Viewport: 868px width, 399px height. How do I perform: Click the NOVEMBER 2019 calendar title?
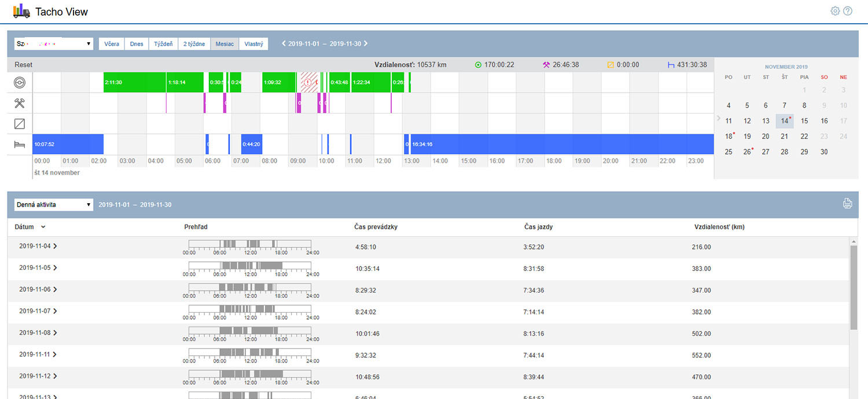coord(786,67)
